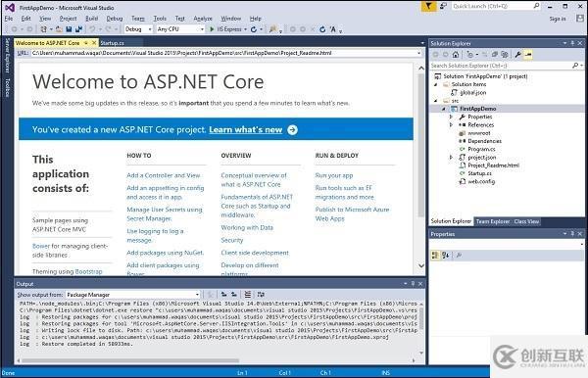Open the Analyze menu

tap(203, 19)
